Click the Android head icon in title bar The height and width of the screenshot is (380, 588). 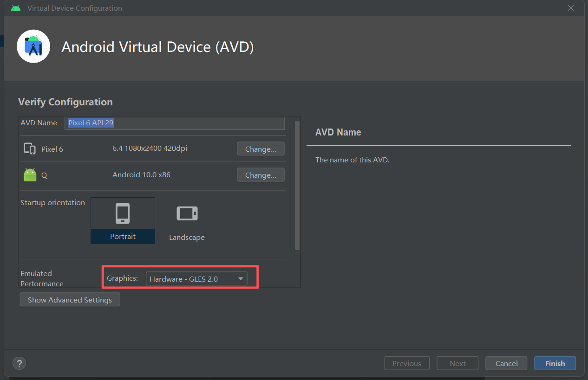pos(16,8)
